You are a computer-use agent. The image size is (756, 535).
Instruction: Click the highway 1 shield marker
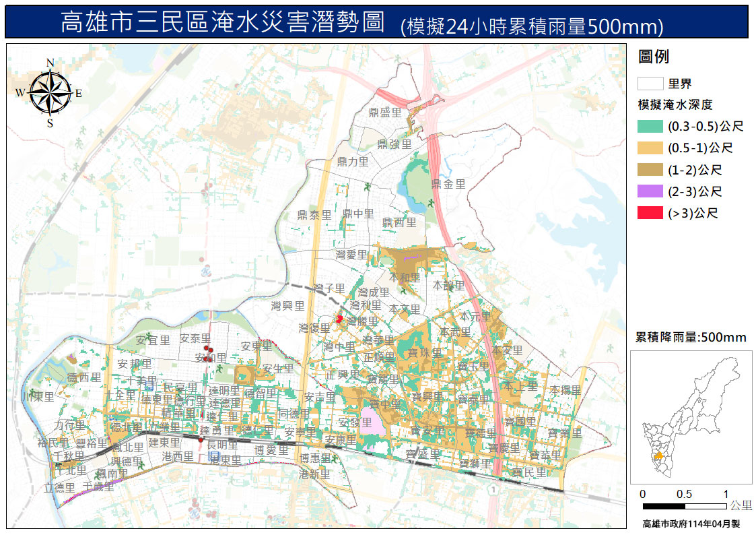tap(494, 488)
